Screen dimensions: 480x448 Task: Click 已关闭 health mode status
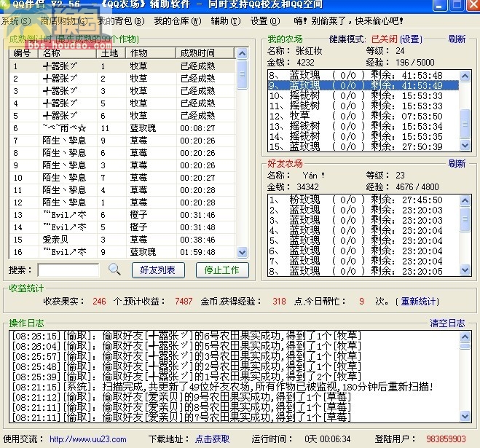point(384,39)
